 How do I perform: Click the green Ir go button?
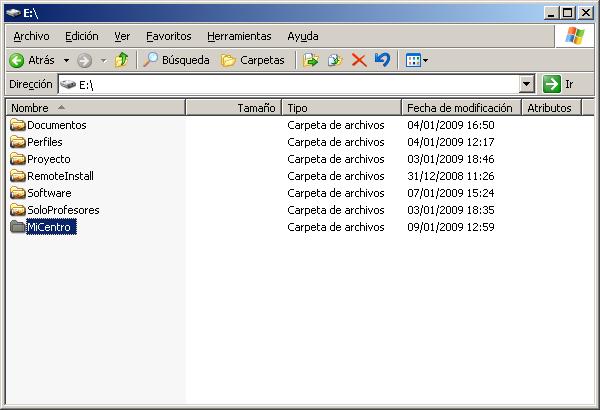559,85
